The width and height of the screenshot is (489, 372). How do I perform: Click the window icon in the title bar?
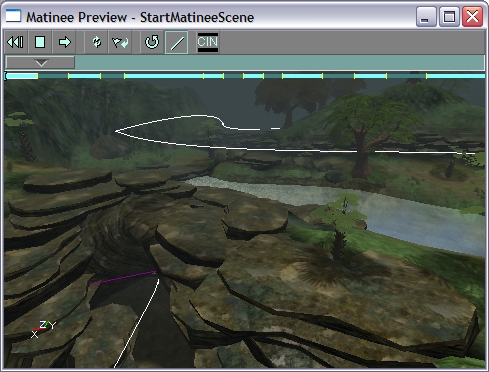coord(13,16)
